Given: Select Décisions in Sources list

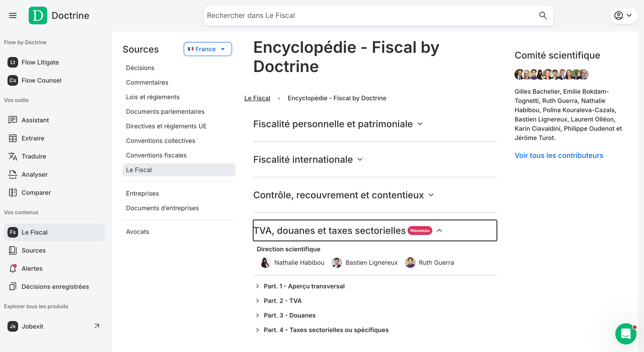Looking at the screenshot, I should [x=140, y=68].
